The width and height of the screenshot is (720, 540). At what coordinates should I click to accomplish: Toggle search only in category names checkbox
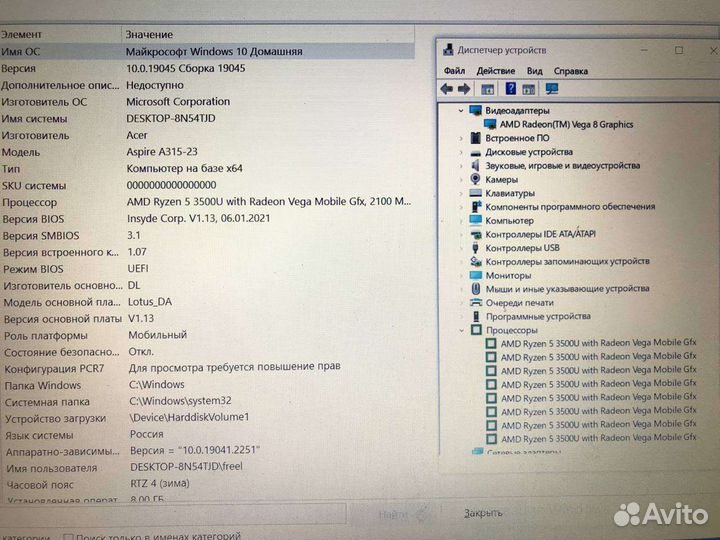tap(68, 537)
